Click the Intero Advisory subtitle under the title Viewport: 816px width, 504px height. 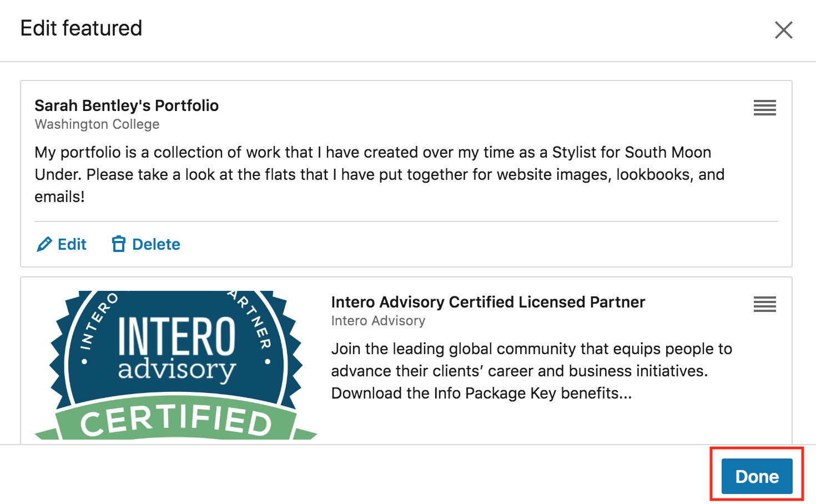pyautogui.click(x=378, y=321)
